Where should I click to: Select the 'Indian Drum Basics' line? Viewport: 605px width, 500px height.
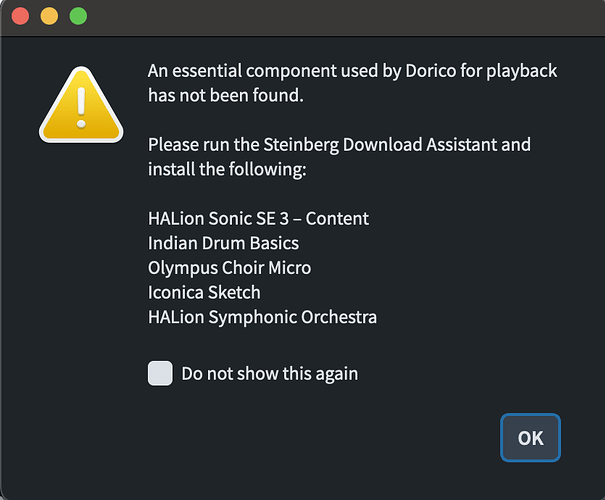[x=223, y=243]
